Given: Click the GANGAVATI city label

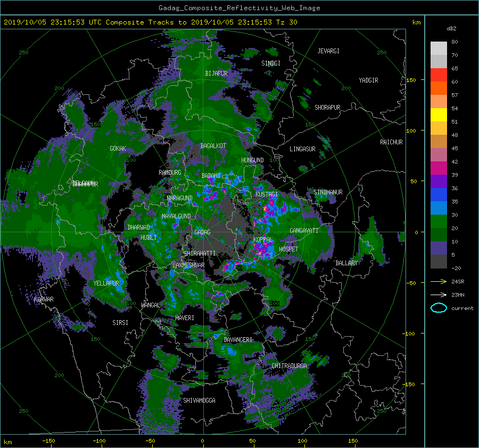Looking at the screenshot, I should click(x=304, y=231).
